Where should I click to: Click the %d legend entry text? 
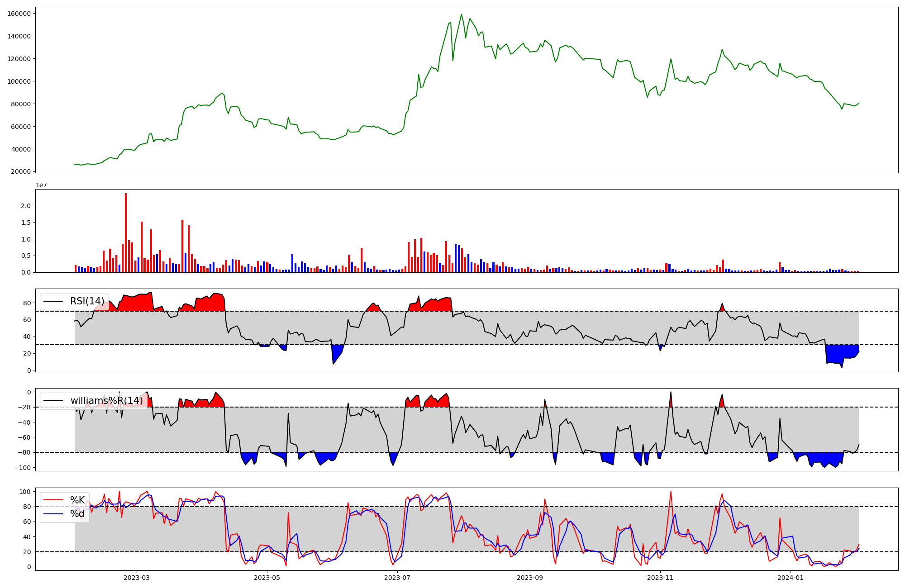coord(77,514)
